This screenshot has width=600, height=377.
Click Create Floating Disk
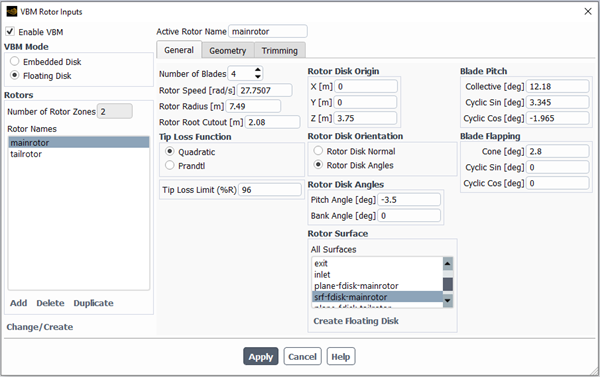[356, 321]
